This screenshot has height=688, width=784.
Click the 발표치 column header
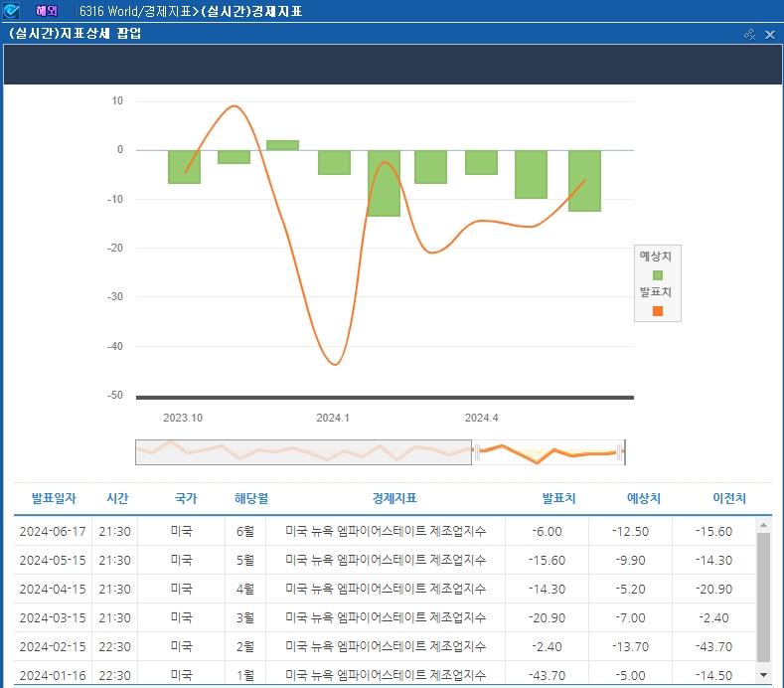click(559, 498)
